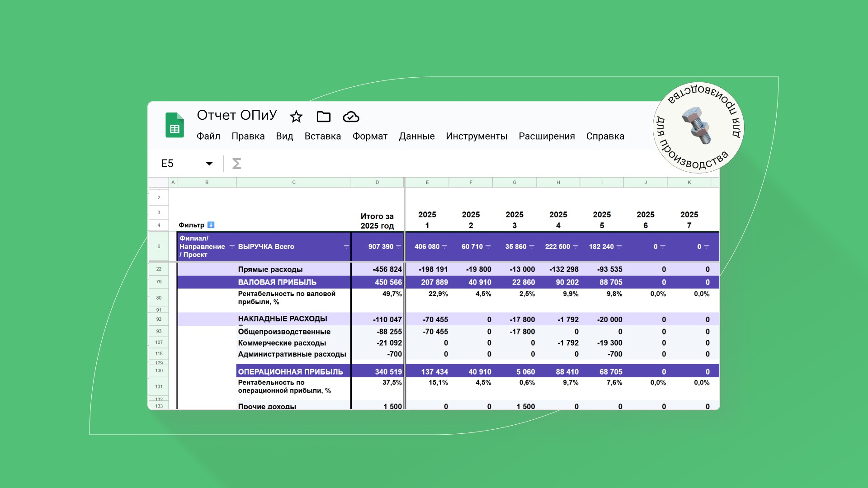868x488 pixels.
Task: Toggle filter next to 406 080
Action: click(444, 247)
